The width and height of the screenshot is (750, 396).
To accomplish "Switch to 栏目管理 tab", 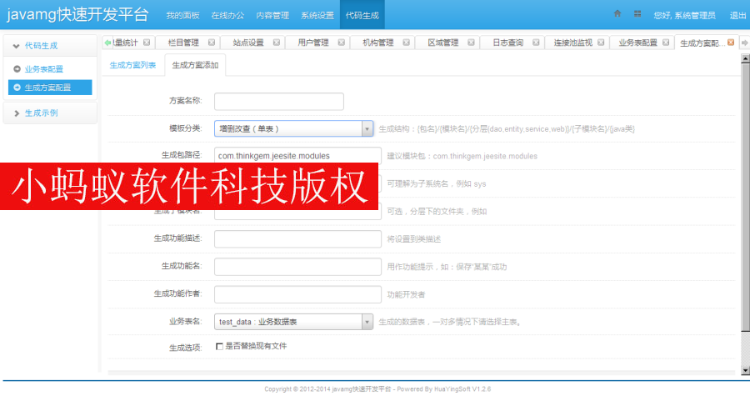I will [x=183, y=43].
